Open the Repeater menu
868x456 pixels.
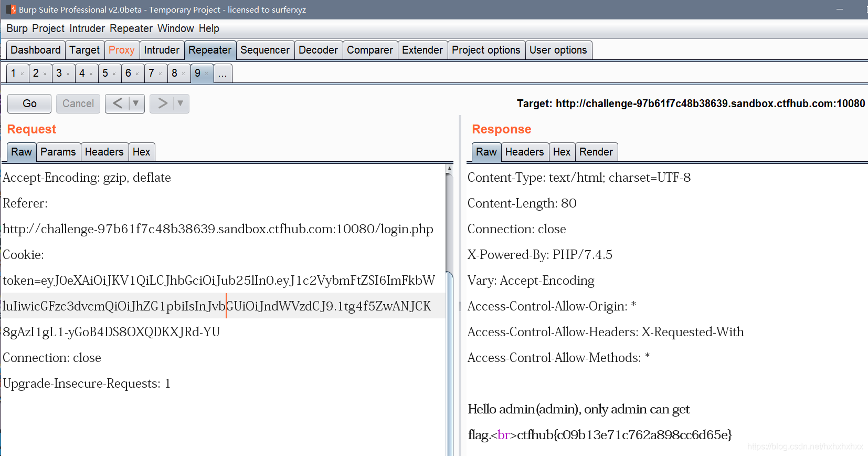131,28
